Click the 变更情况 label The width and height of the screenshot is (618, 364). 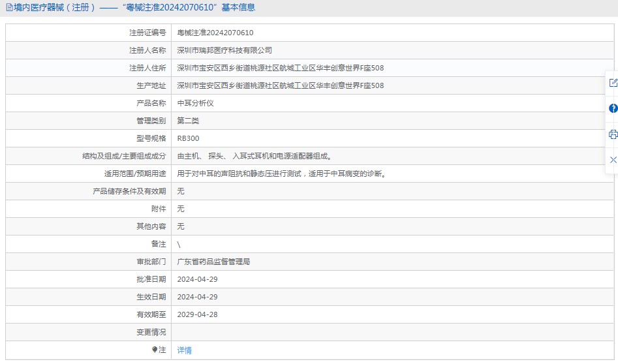click(x=151, y=332)
